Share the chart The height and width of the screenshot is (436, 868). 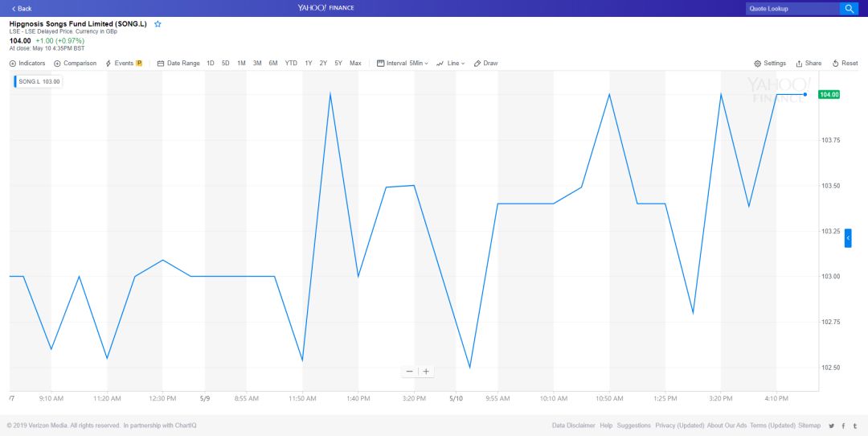point(809,64)
